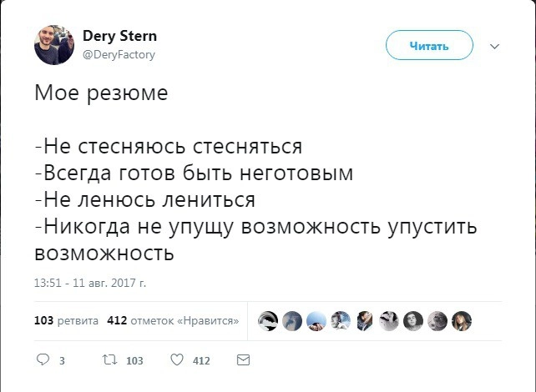The height and width of the screenshot is (392, 536).
Task: Click the Читать follow button
Action: click(x=429, y=46)
